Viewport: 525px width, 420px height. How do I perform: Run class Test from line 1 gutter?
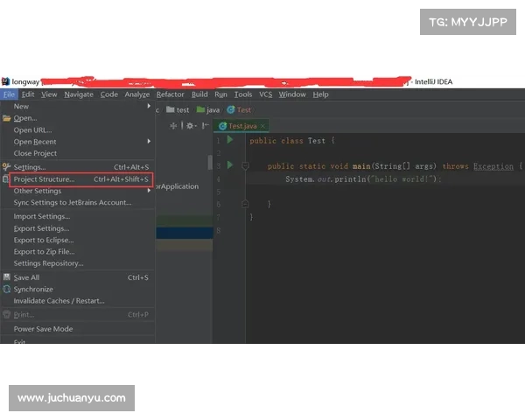(230, 140)
